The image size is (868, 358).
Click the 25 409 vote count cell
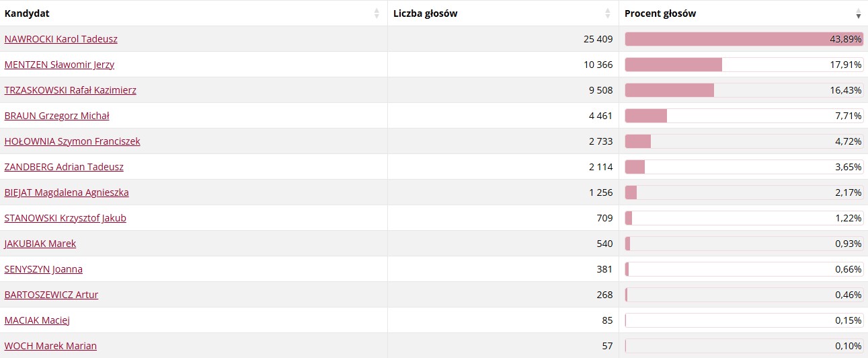(x=504, y=39)
